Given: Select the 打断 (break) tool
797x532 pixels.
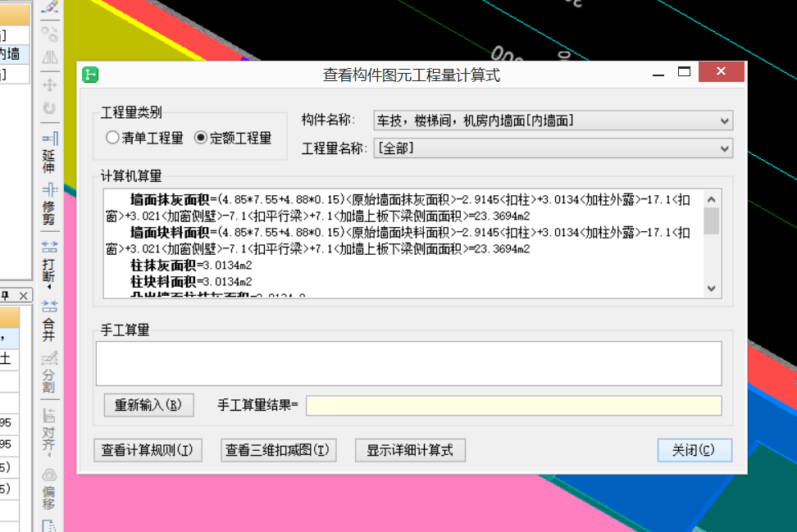Looking at the screenshot, I should pos(49,262).
